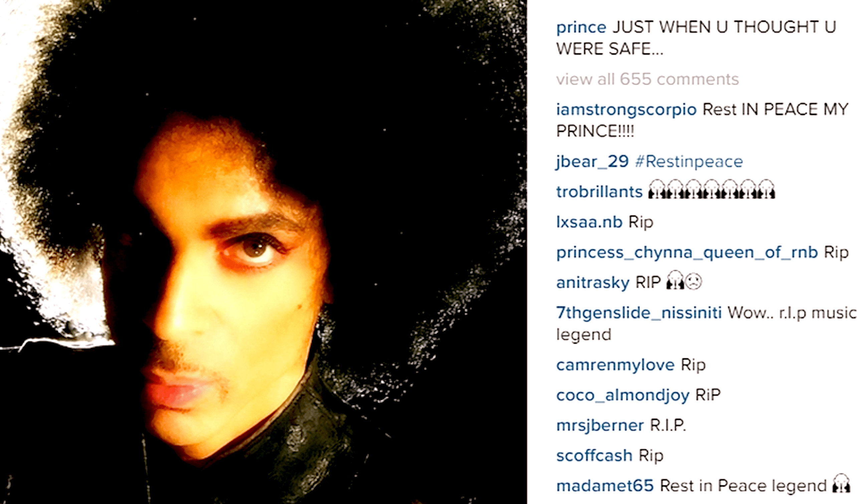Open 7thgenslide_nissiniti profile
Screen dimensions: 857x504
tap(639, 313)
